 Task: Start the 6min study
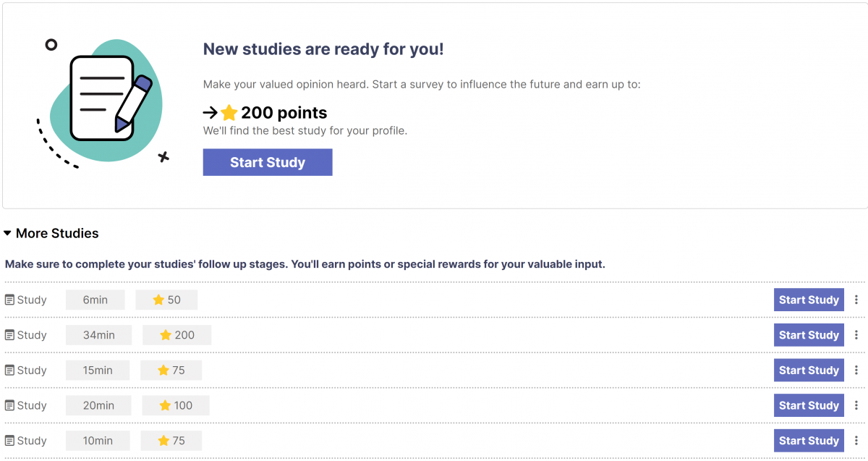coord(809,299)
